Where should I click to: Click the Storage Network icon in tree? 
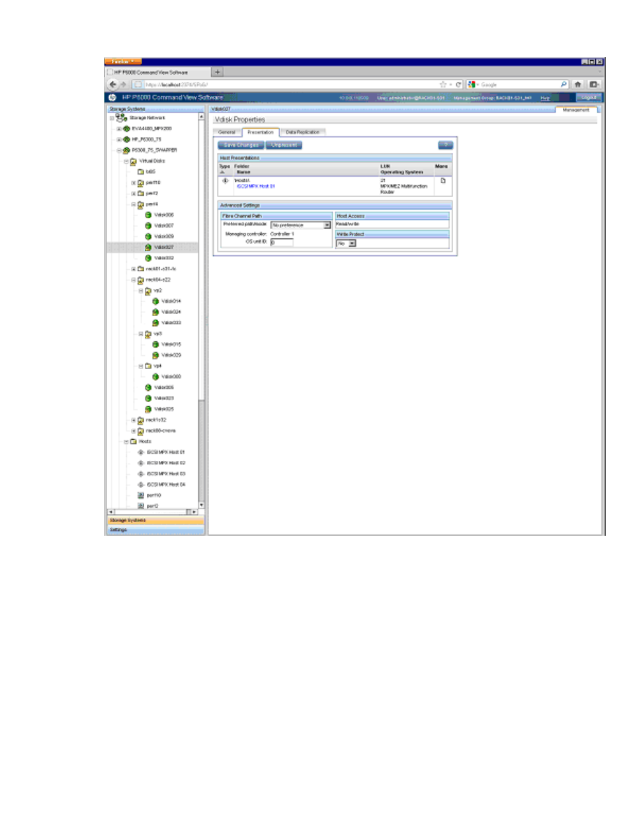[x=122, y=118]
